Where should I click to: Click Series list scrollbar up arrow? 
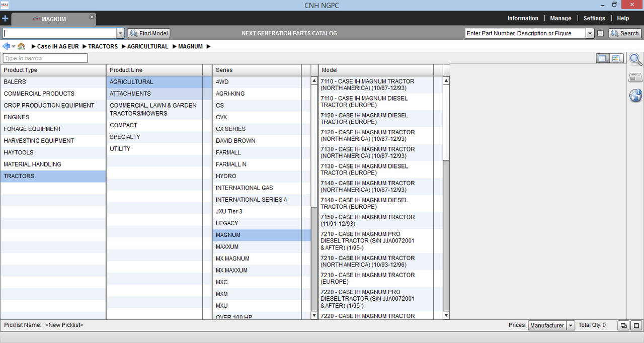pyautogui.click(x=314, y=80)
